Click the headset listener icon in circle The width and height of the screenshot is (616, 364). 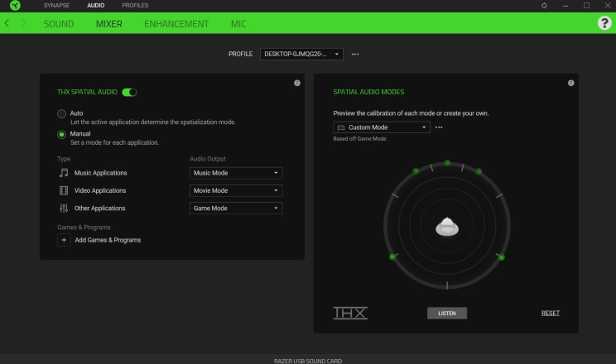[447, 227]
